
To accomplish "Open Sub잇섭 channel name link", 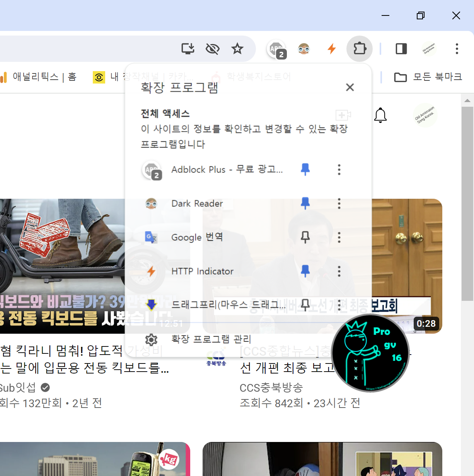I will 18,387.
